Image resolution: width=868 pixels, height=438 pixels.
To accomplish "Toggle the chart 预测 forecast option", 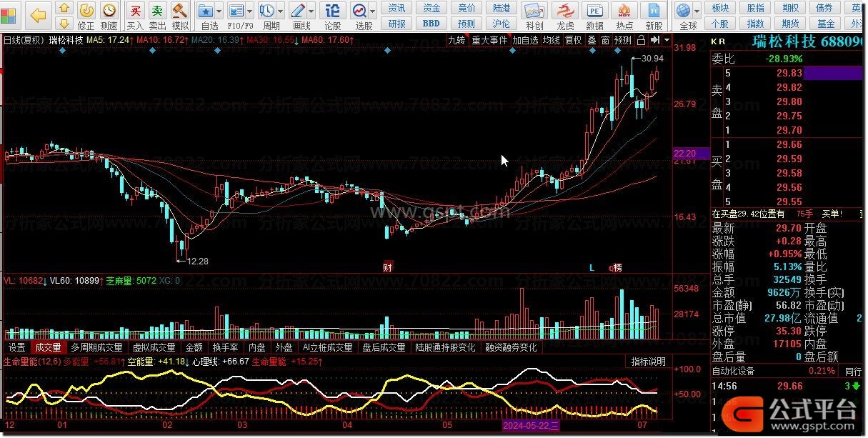I will (x=623, y=40).
